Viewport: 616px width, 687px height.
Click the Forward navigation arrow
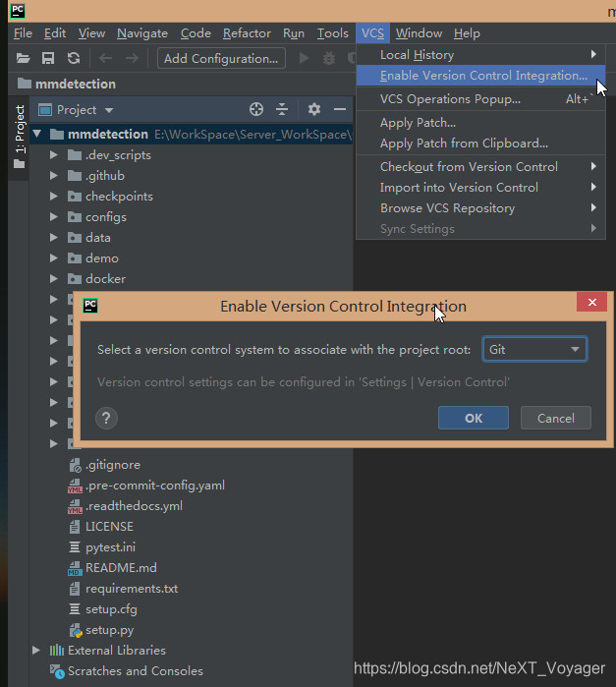coord(132,58)
